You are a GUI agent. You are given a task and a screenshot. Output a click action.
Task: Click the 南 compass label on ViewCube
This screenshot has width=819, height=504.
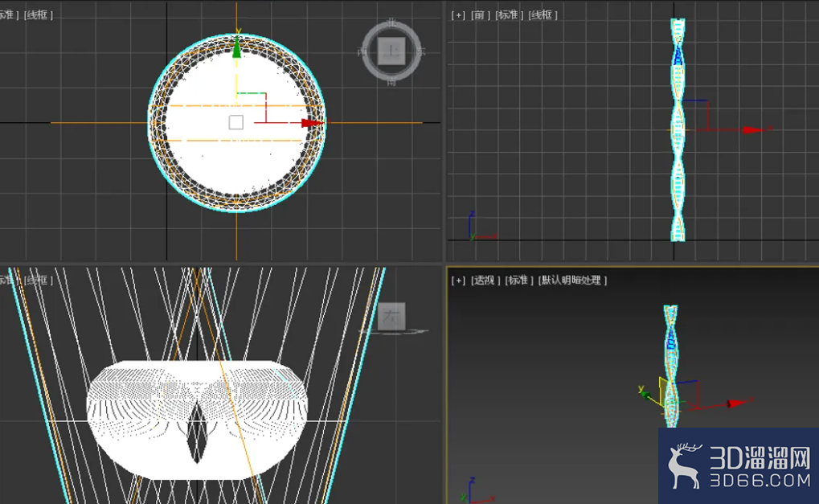click(x=391, y=81)
